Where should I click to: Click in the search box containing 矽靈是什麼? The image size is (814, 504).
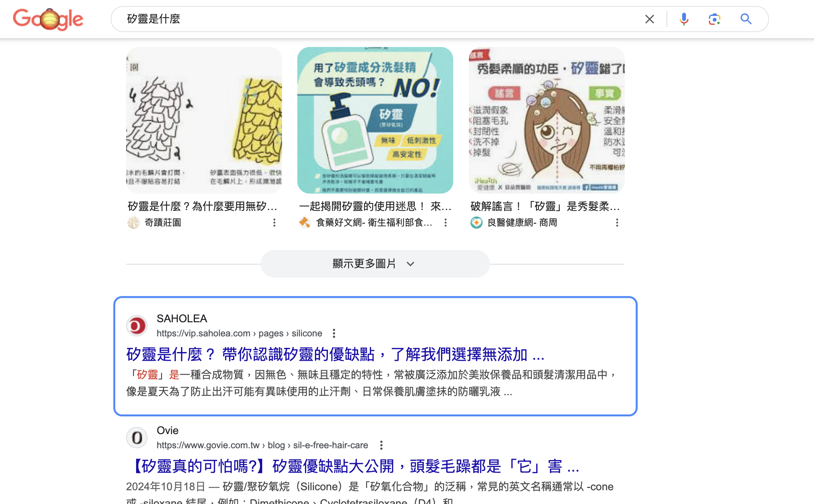coord(382,19)
